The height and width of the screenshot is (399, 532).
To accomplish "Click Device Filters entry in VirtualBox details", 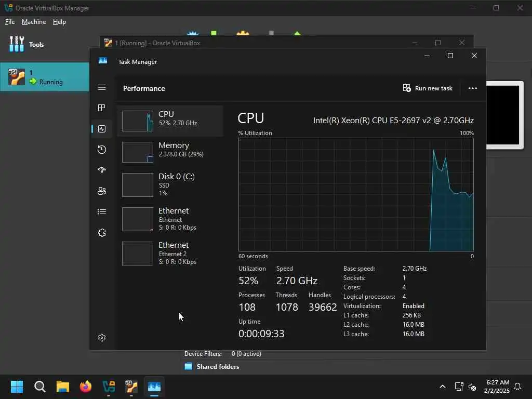I will pos(223,354).
